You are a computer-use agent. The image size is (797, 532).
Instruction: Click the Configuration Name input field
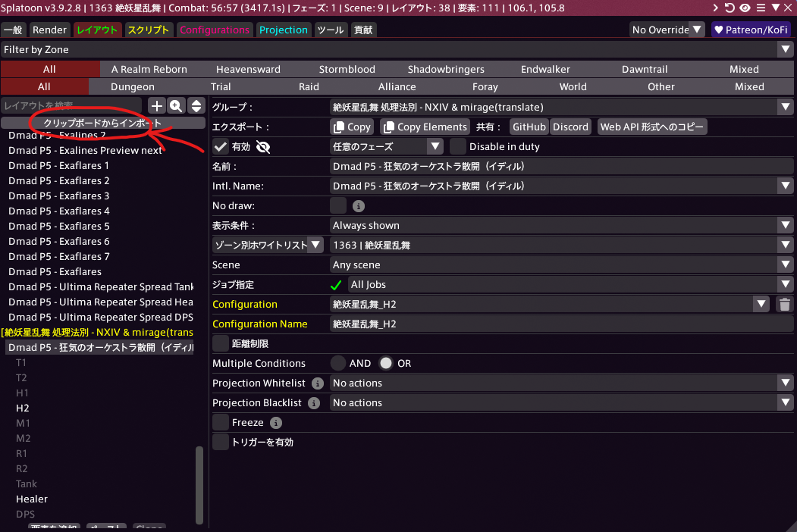tap(561, 324)
